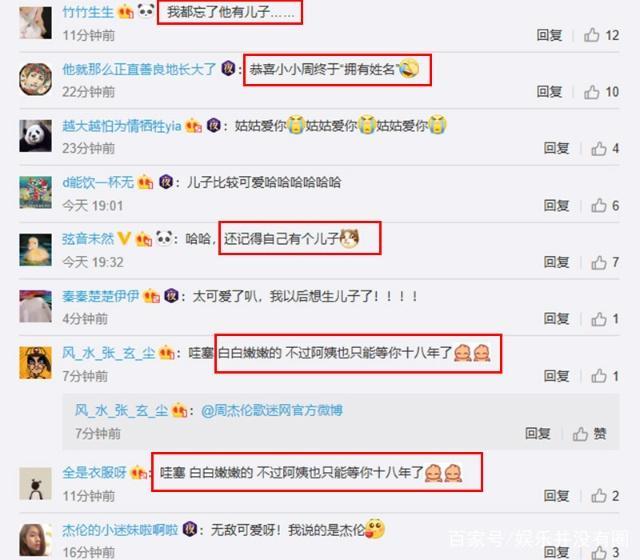Open username link 越大越怕为情牺牲yia
The height and width of the screenshot is (560, 640).
[x=122, y=126]
